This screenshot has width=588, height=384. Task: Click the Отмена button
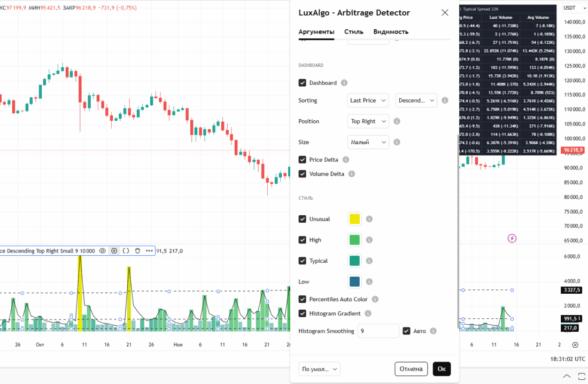tap(411, 369)
